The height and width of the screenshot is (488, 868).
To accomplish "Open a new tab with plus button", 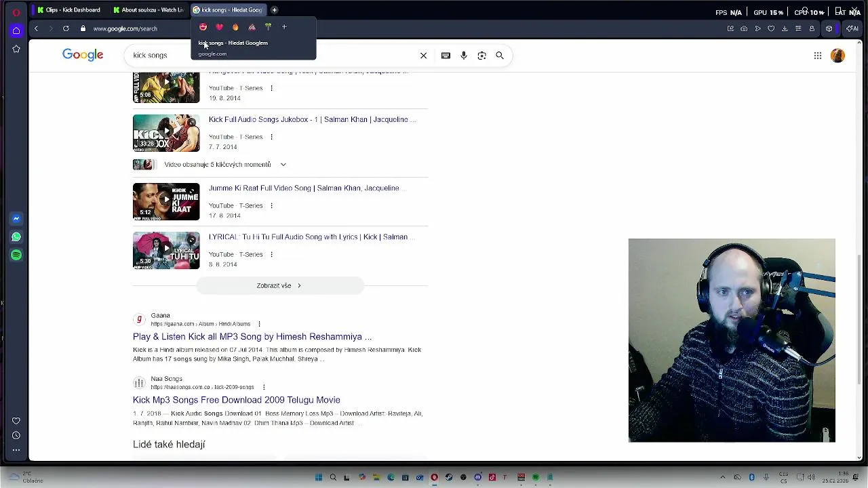I will coord(274,10).
